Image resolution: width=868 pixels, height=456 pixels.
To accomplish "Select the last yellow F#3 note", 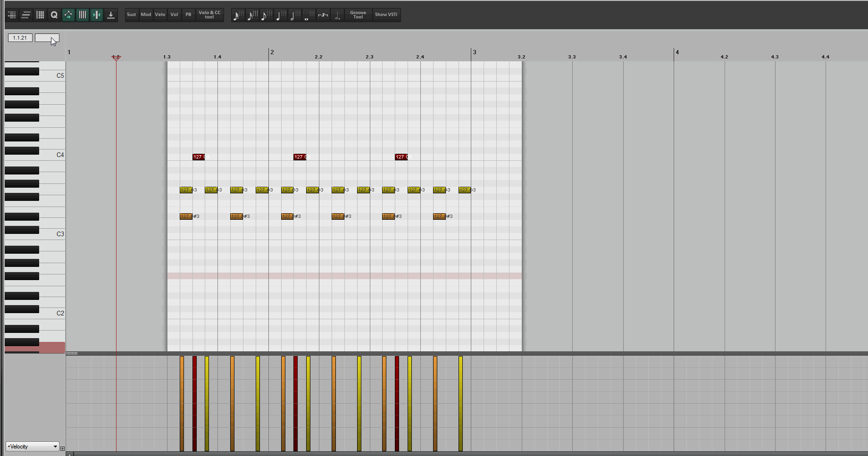I will click(x=465, y=190).
